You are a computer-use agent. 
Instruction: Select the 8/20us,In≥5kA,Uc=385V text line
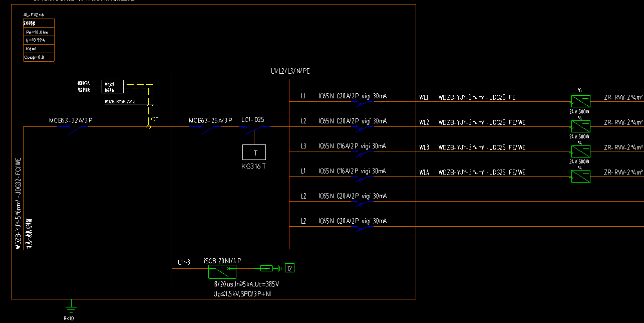pos(246,284)
